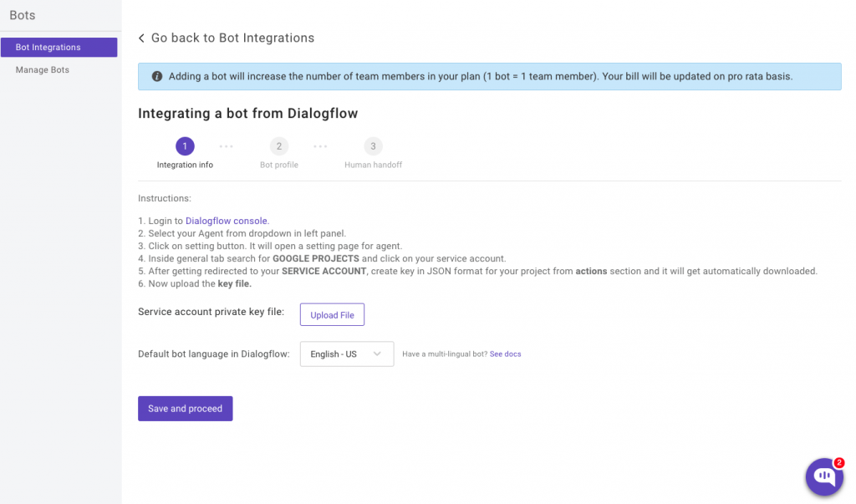Viewport: 856px width, 504px height.
Task: Click the red notification badge showing 2
Action: [839, 462]
